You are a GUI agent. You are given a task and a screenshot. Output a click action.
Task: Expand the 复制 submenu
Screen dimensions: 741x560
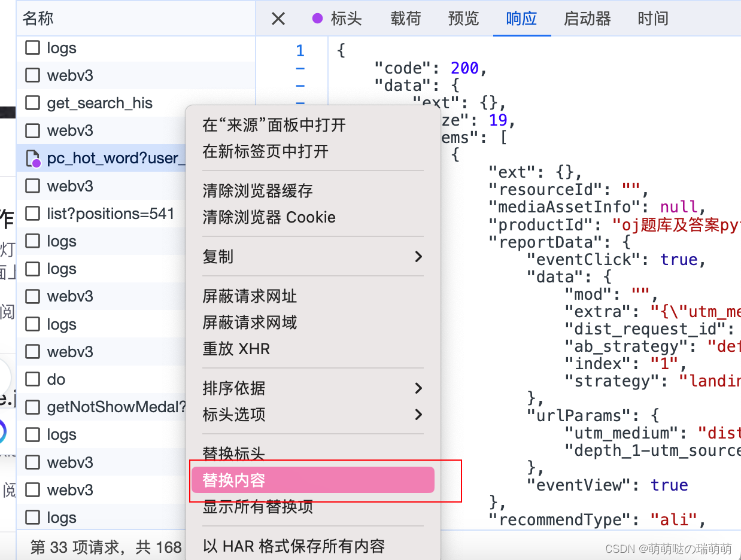pyautogui.click(x=312, y=257)
